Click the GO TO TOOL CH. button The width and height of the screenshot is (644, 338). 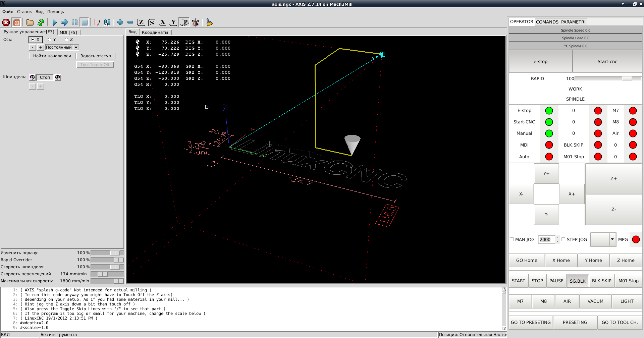tap(620, 323)
